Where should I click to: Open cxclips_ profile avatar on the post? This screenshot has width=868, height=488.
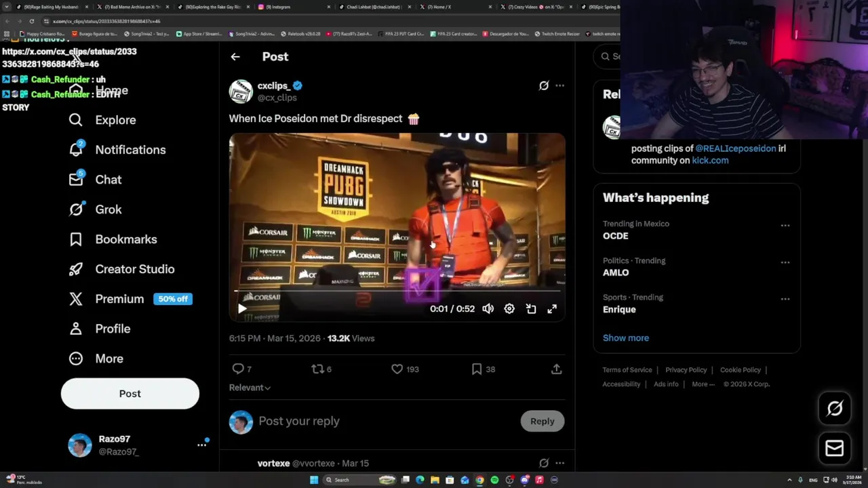(241, 91)
